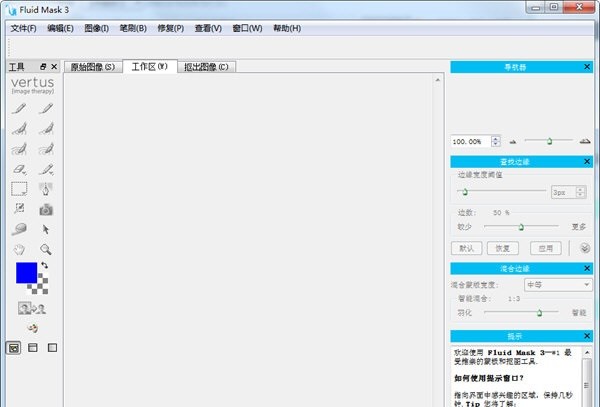
Task: Click the vertus image therapy logo
Action: (x=33, y=85)
